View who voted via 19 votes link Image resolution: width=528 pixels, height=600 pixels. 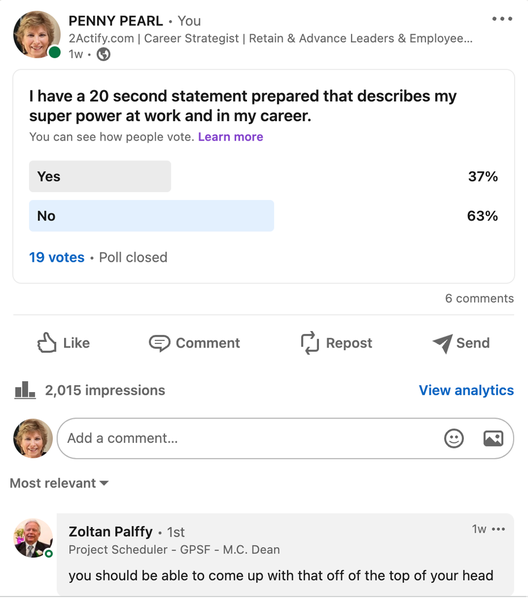(x=57, y=257)
